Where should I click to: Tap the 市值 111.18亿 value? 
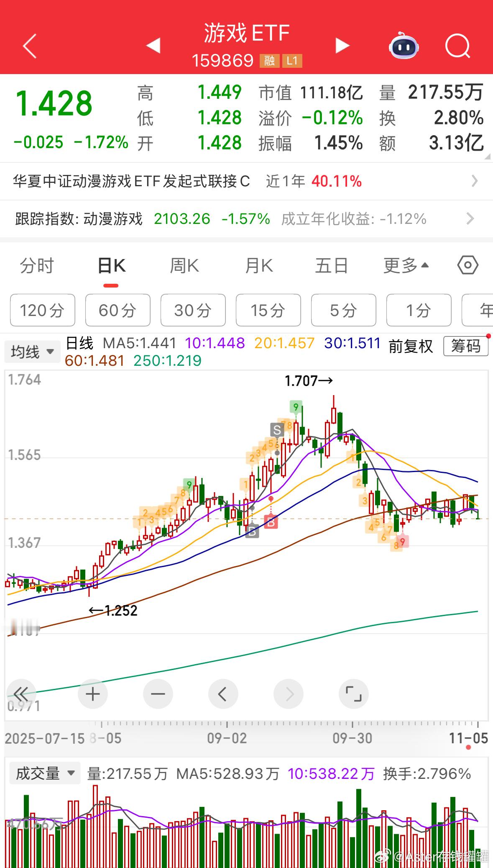pyautogui.click(x=332, y=92)
